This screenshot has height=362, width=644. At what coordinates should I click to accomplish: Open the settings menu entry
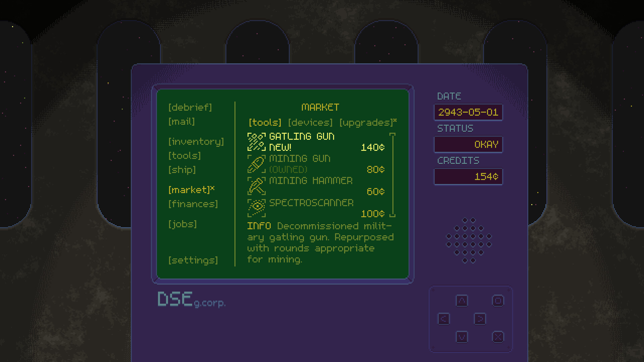[194, 260]
